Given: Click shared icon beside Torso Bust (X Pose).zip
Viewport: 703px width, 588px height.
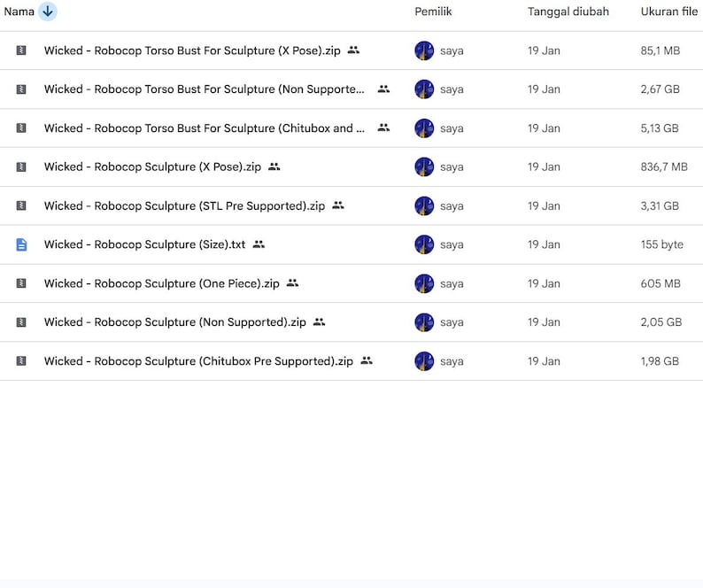Looking at the screenshot, I should [x=353, y=50].
